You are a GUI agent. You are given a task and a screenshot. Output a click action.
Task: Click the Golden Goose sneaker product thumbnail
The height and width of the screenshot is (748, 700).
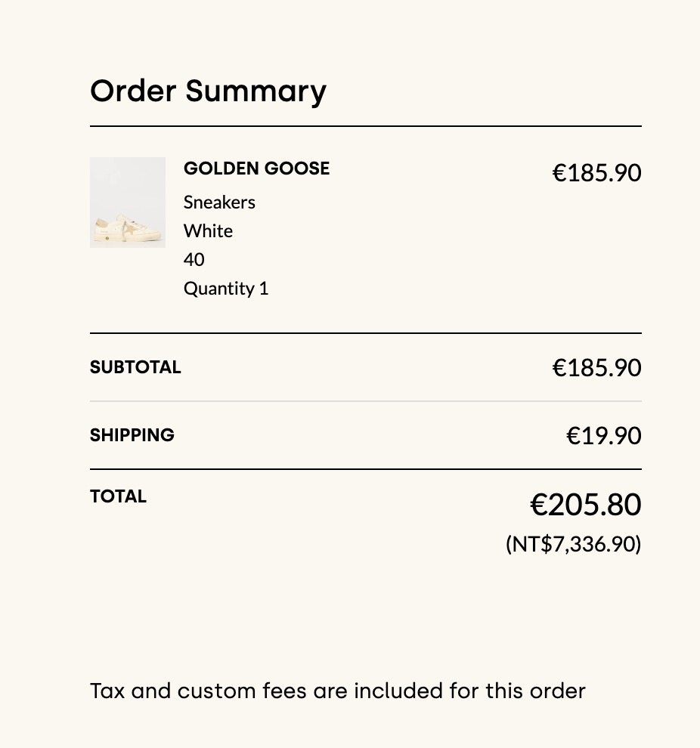point(128,202)
